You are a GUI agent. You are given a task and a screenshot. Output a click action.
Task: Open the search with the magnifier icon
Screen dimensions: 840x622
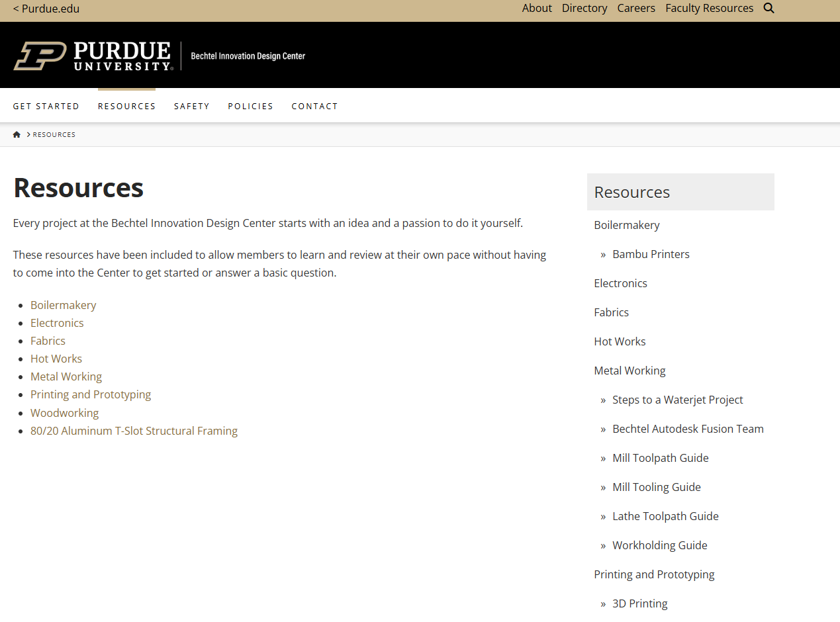coord(768,8)
